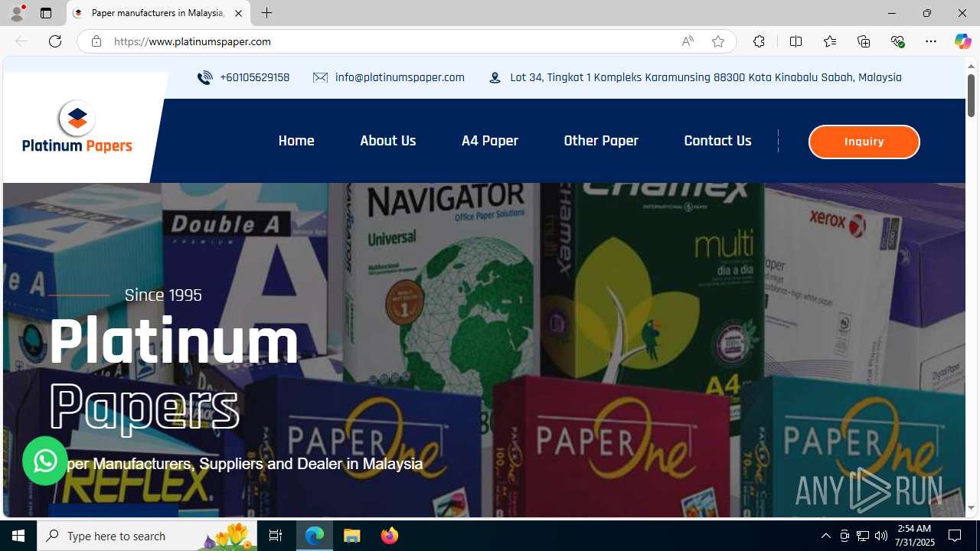Click the envelope email icon

tap(320, 77)
